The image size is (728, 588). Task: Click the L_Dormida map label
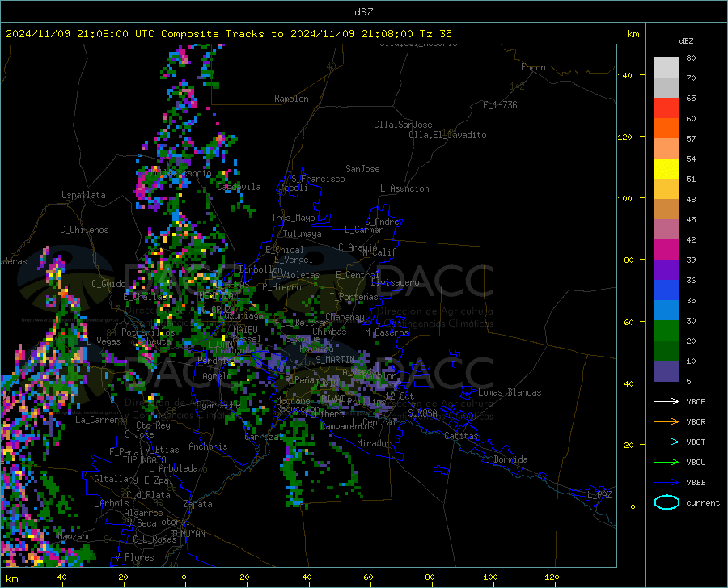pyautogui.click(x=506, y=459)
